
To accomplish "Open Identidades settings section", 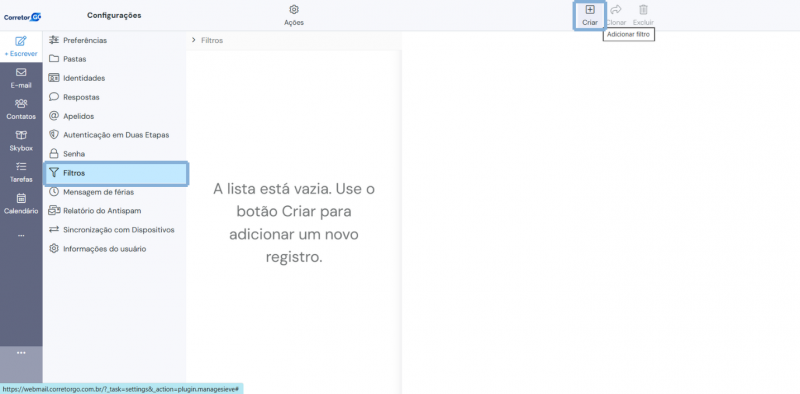I will [115, 78].
